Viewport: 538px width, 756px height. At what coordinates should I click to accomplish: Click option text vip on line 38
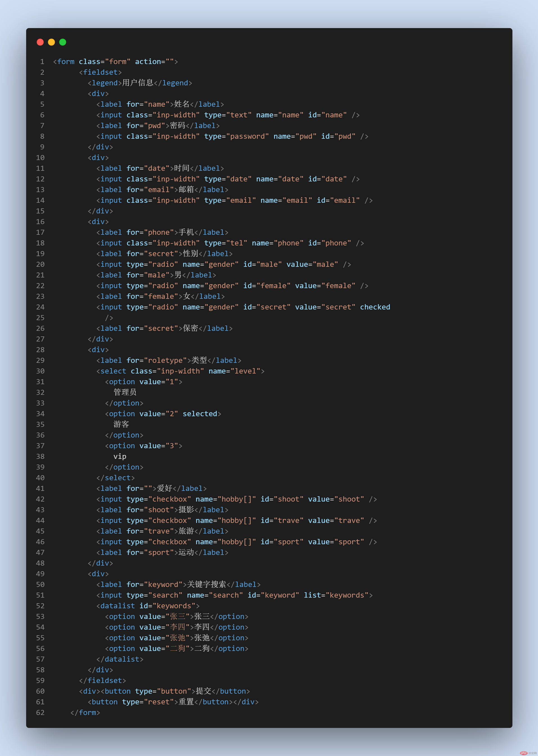point(120,456)
